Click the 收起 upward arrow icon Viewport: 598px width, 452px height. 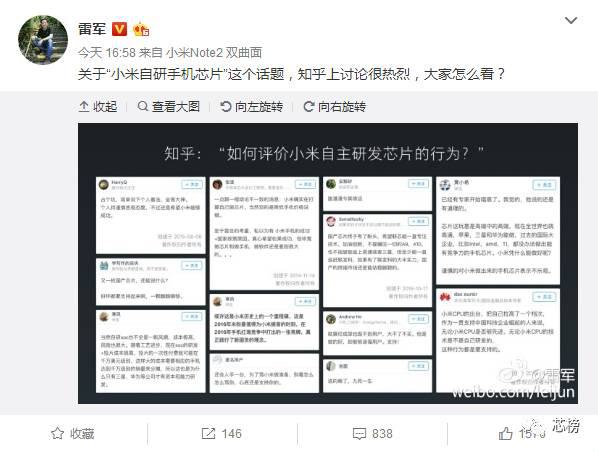pos(84,106)
